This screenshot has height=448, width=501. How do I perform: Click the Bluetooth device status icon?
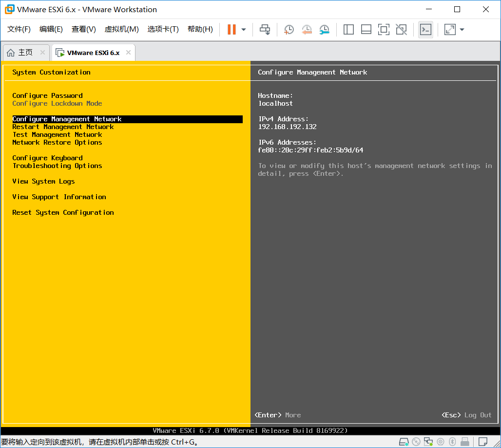coord(452,442)
